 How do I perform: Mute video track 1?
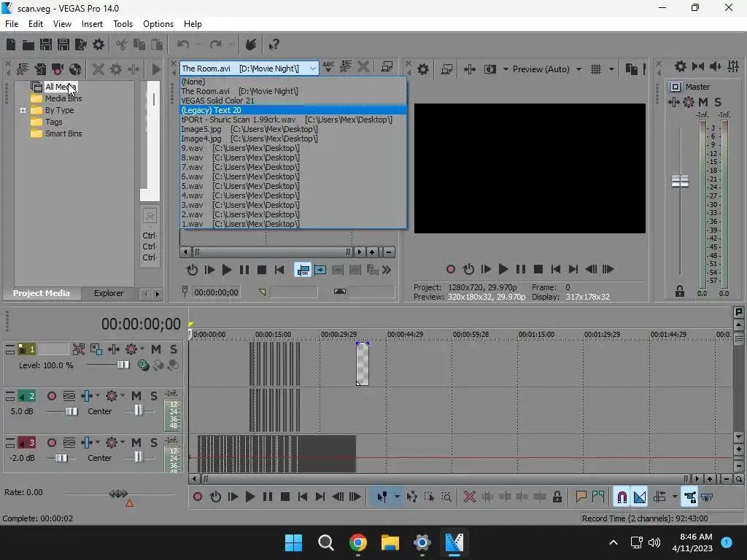point(156,349)
